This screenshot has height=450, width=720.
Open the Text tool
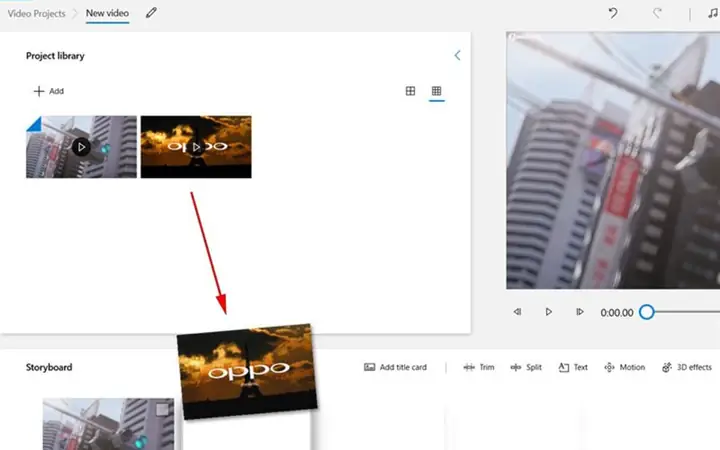(573, 367)
